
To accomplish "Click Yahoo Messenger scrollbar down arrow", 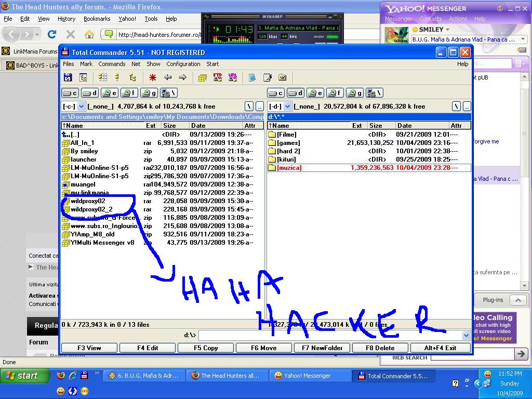I will tap(525, 286).
